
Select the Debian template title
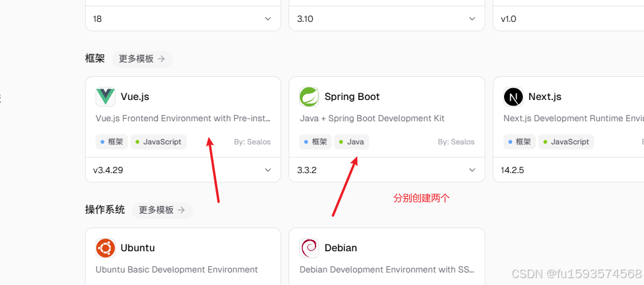pos(340,248)
